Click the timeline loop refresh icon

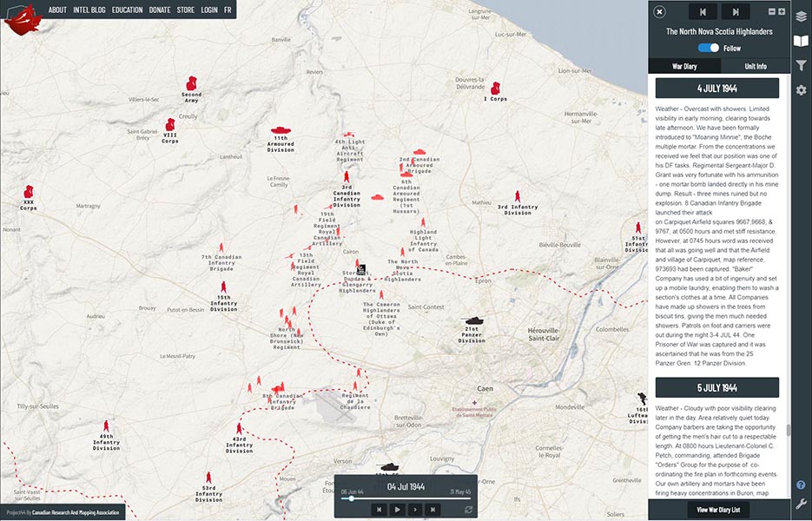pyautogui.click(x=469, y=510)
